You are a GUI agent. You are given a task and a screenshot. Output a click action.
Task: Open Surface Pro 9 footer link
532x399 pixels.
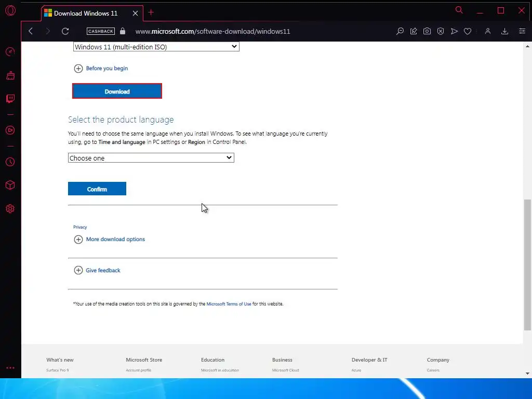point(57,370)
